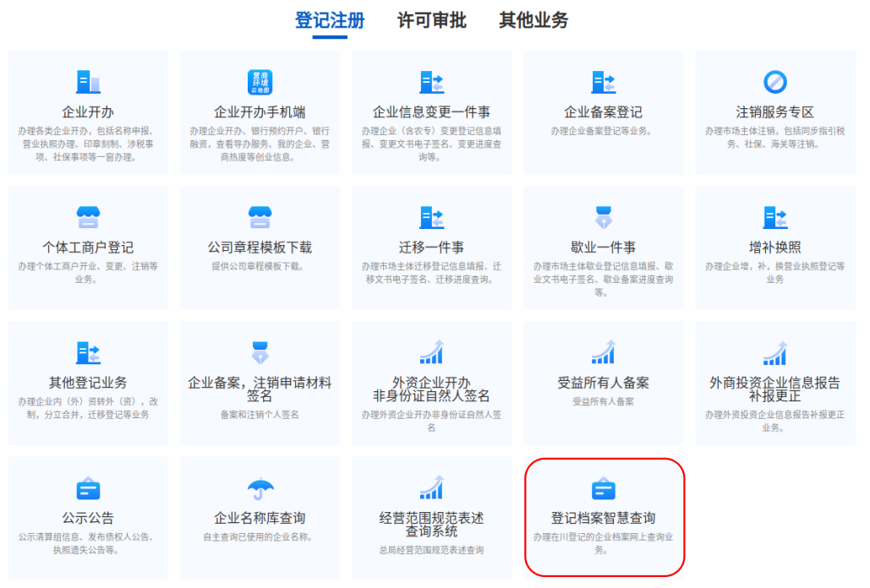Open 外商投资企业信息报告补报更正 title link
The height and width of the screenshot is (588, 870).
[x=774, y=389]
